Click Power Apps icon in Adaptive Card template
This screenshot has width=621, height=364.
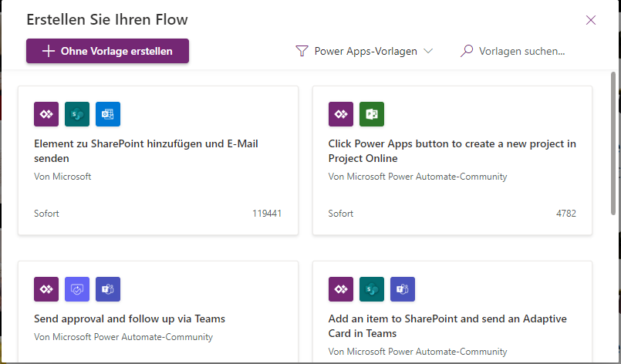[x=341, y=289]
